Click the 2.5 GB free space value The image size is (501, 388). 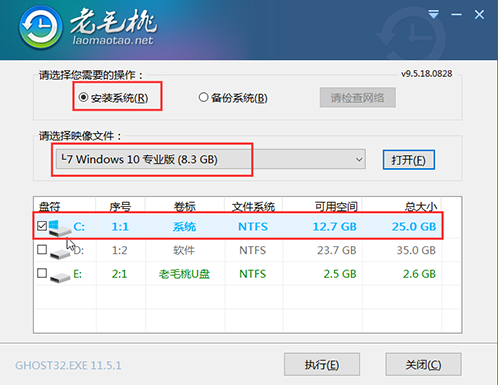pyautogui.click(x=340, y=274)
